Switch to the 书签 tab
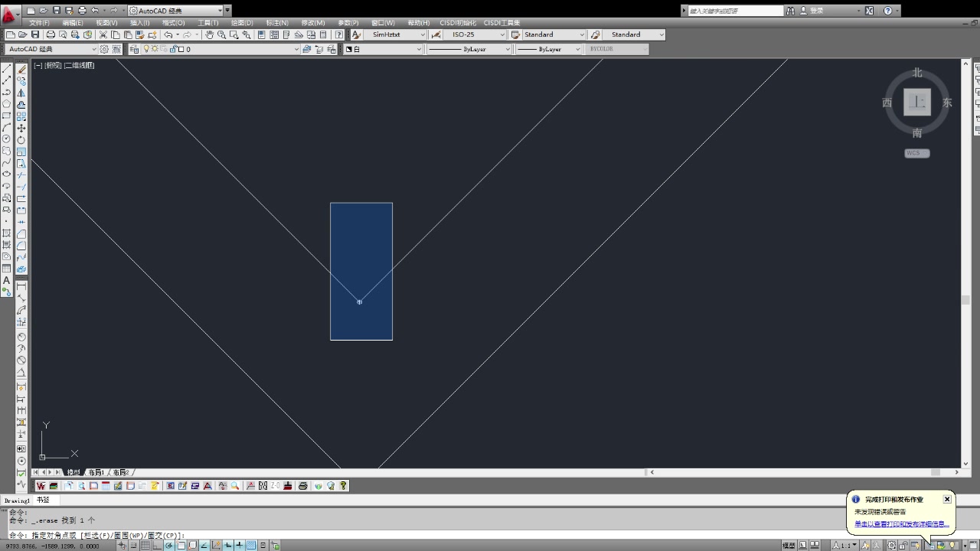The height and width of the screenshot is (551, 980). click(43, 500)
